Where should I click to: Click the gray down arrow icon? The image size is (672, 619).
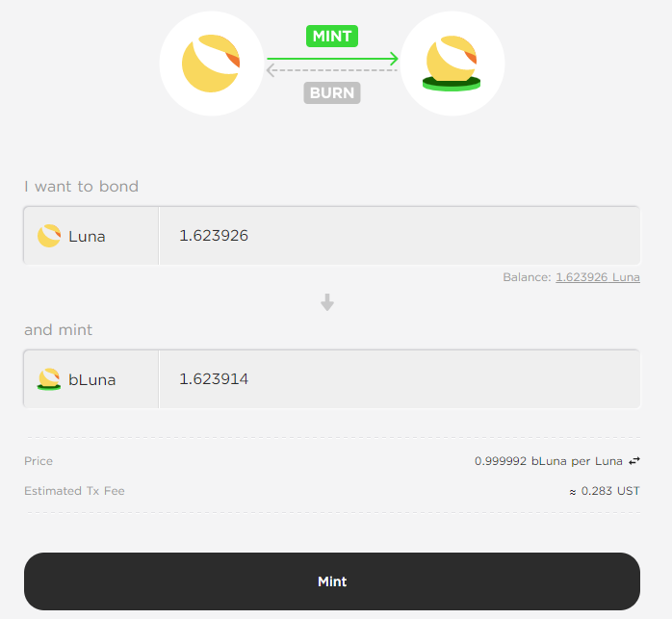click(327, 302)
